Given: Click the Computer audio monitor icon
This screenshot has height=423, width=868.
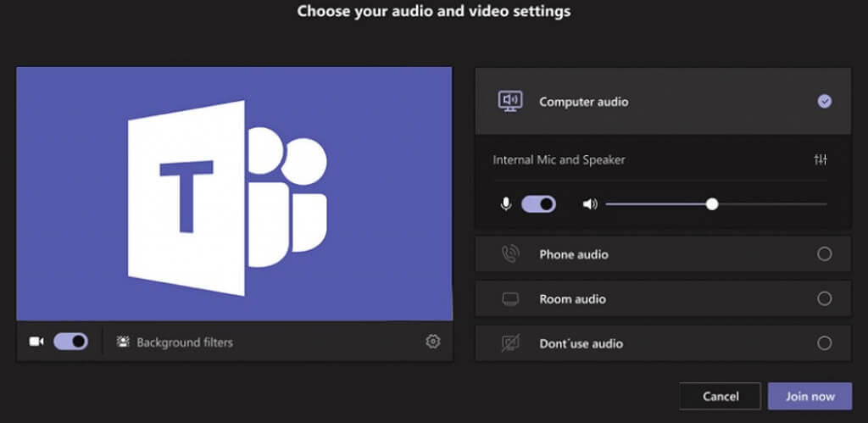Looking at the screenshot, I should tap(509, 101).
